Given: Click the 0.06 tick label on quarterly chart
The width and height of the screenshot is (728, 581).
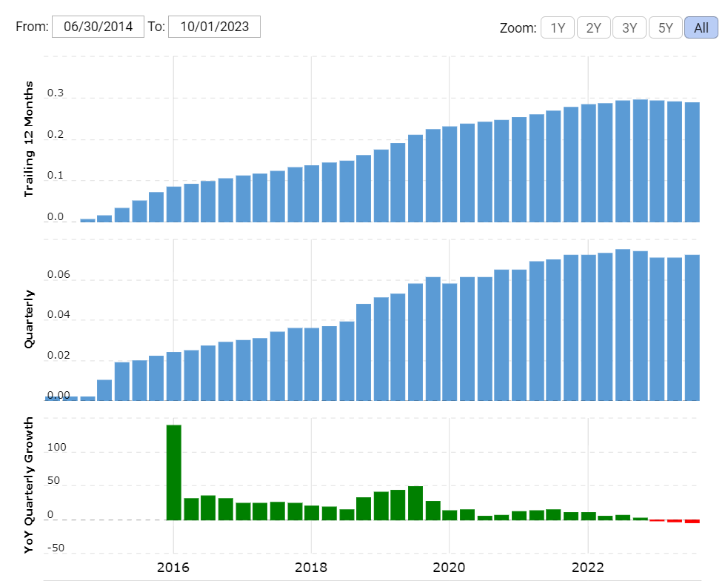Looking at the screenshot, I should coord(59,274).
